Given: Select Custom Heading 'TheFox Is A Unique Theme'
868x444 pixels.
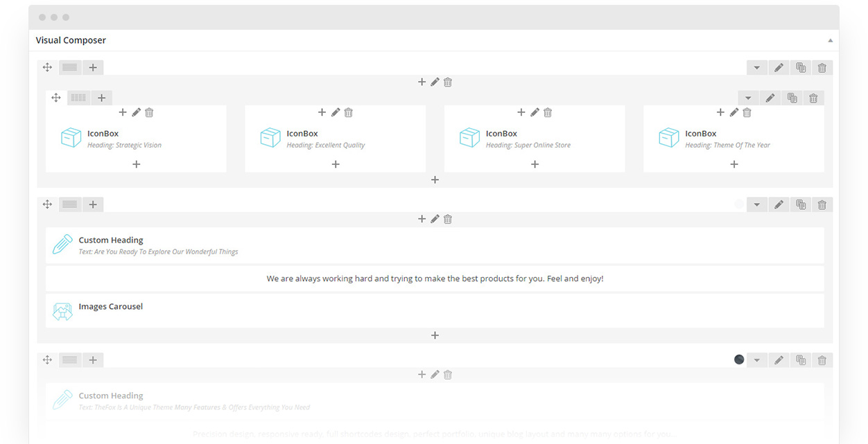Looking at the screenshot, I should 435,401.
